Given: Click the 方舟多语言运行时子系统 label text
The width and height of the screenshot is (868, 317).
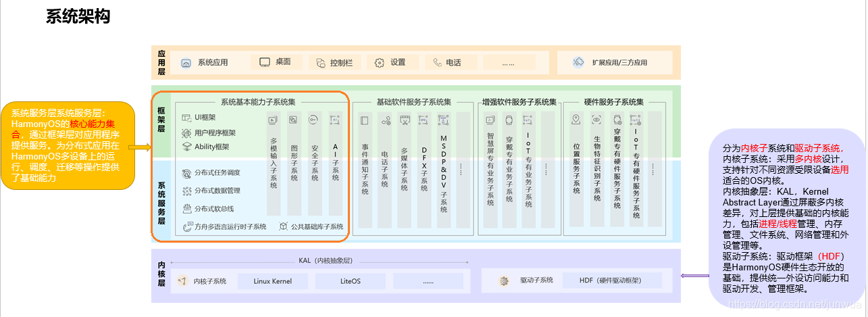Looking at the screenshot, I should (231, 227).
